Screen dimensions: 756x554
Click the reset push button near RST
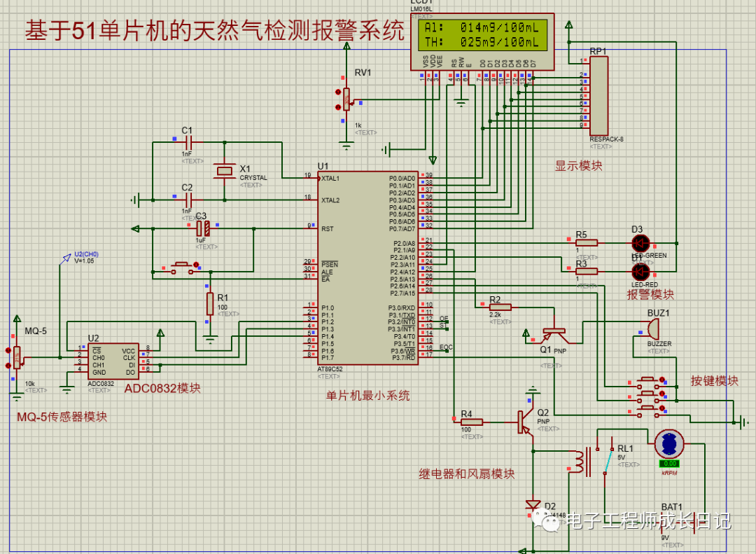click(182, 268)
